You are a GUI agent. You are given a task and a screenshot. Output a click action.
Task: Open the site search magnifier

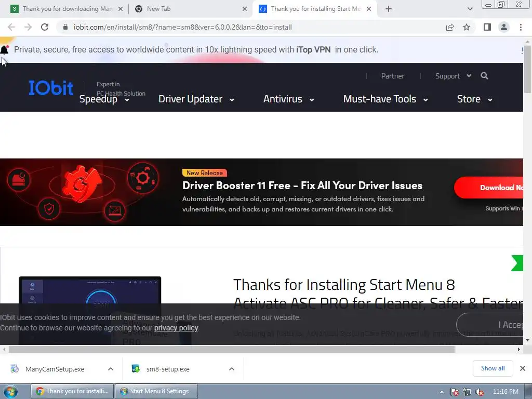485,76
